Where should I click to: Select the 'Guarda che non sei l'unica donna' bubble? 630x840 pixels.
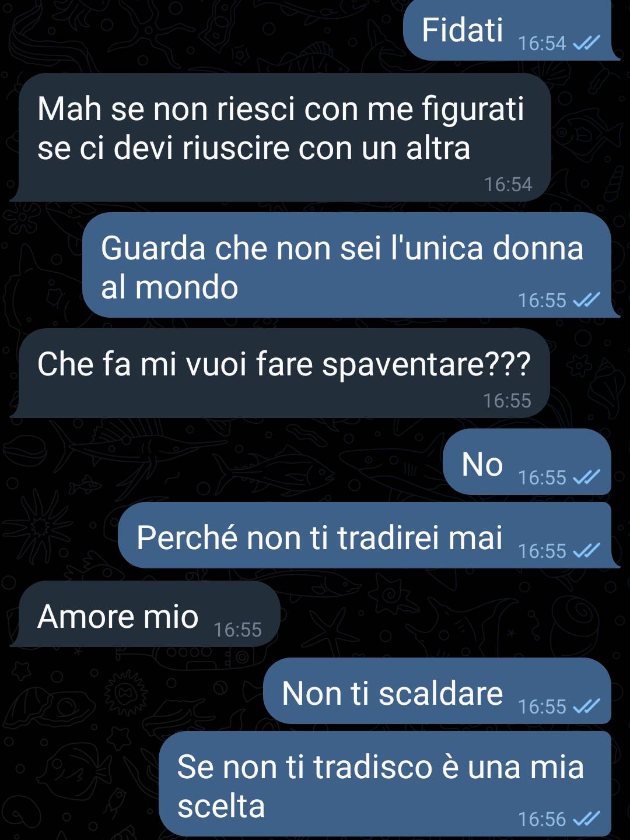(351, 265)
